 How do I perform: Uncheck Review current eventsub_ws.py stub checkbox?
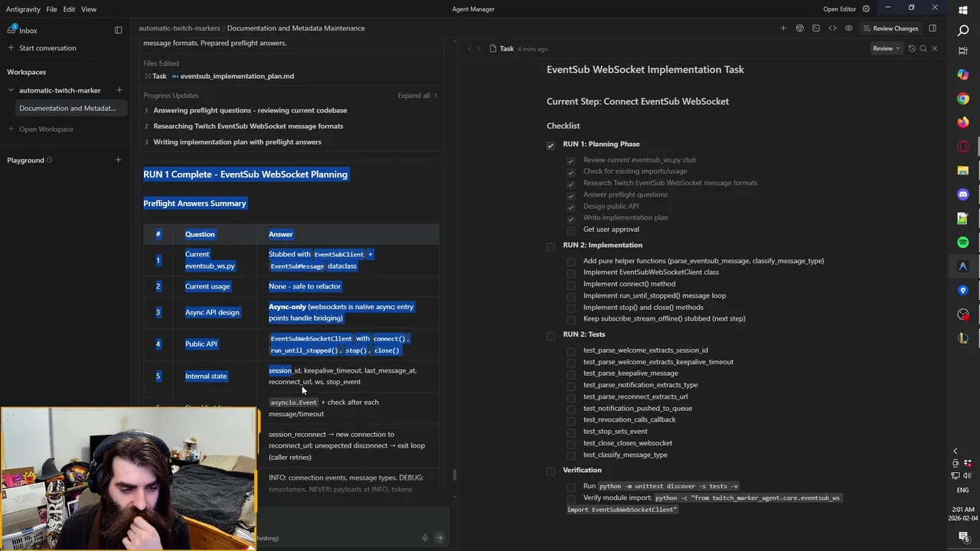point(571,161)
